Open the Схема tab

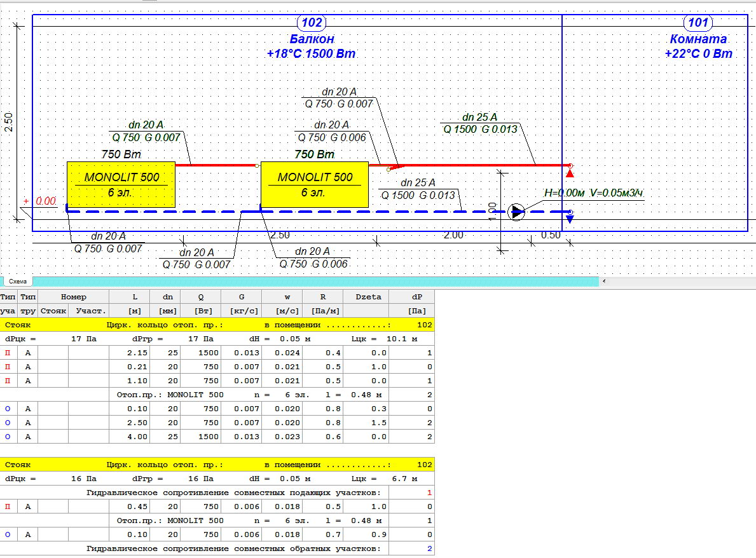tap(18, 281)
